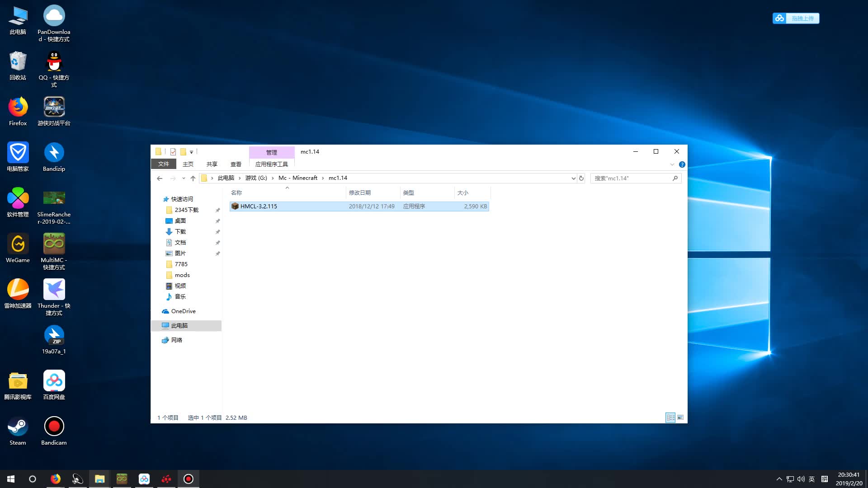Open address bar history dropdown
The height and width of the screenshot is (488, 868).
pyautogui.click(x=573, y=178)
